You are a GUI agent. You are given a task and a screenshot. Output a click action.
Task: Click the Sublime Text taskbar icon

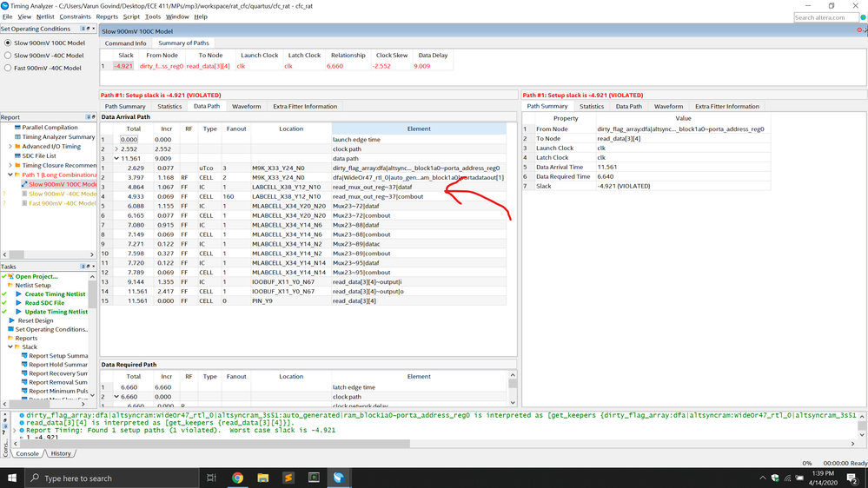(288, 478)
